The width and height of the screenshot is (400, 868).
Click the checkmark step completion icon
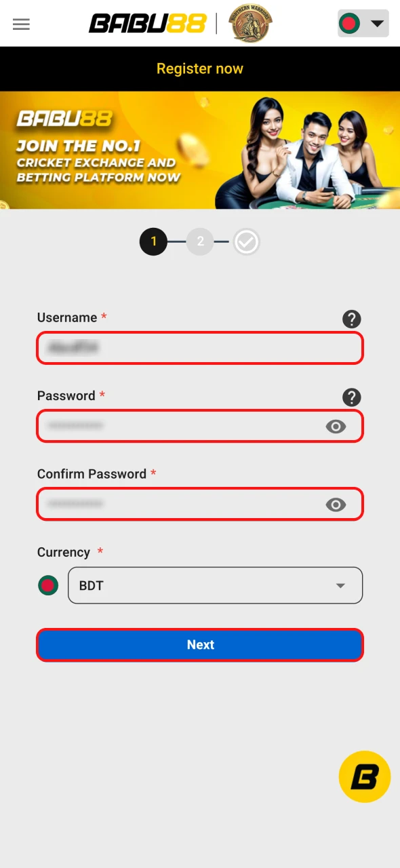point(246,241)
